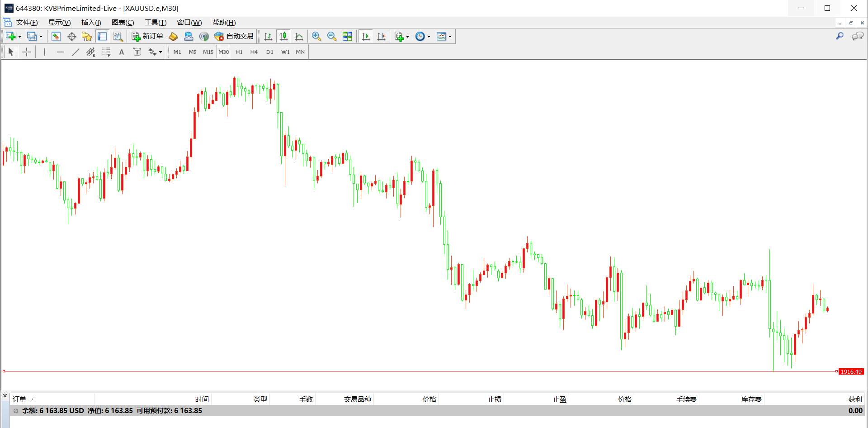Click the zoom out magnifier icon
This screenshot has width=868, height=428.
[x=332, y=37]
